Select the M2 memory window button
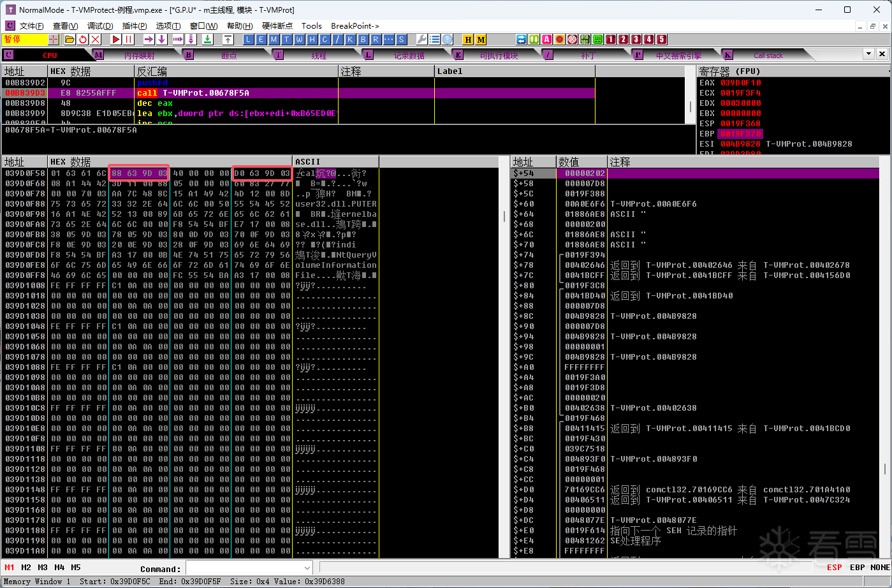 coord(26,567)
